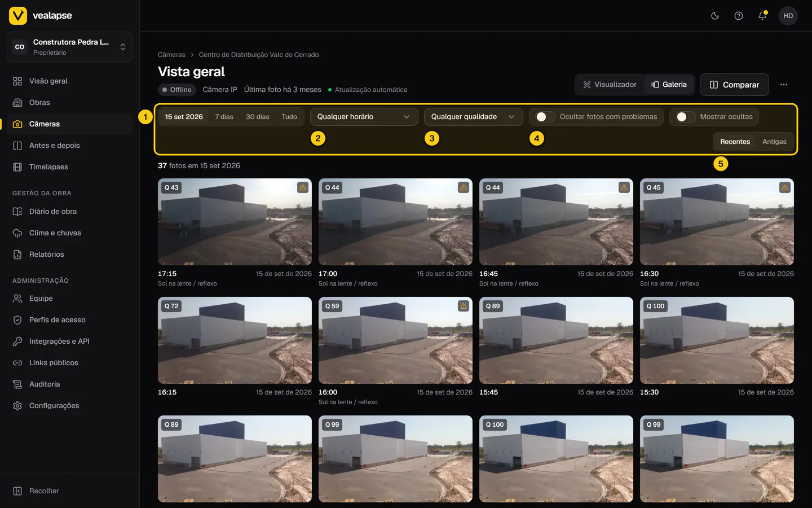Screen dimensions: 812x508
Task: Click the Q 43 quality badge
Action: point(171,187)
